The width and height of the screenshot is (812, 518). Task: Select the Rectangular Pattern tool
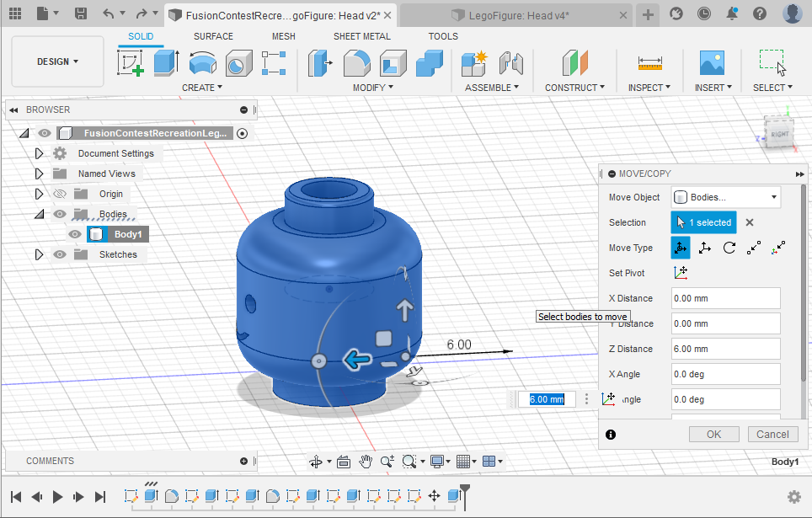point(274,63)
